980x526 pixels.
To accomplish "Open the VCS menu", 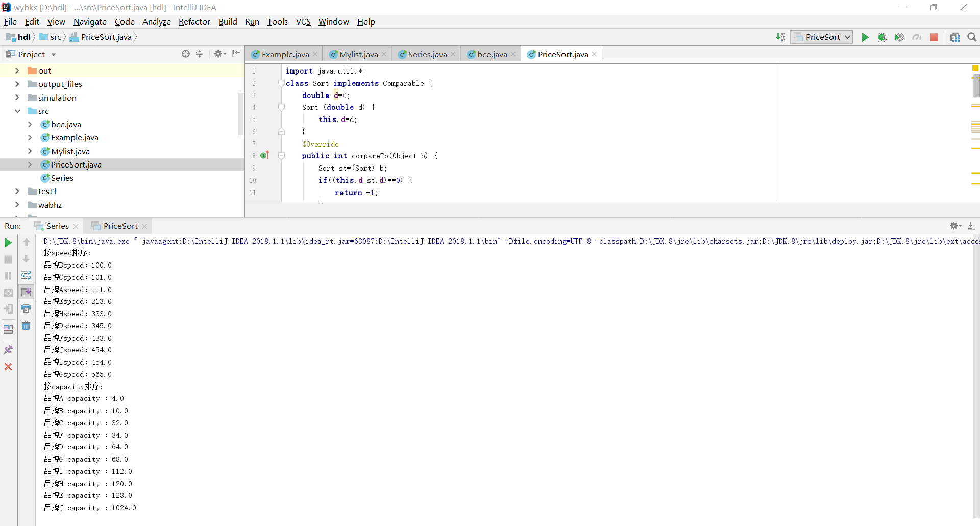I will pyautogui.click(x=303, y=21).
